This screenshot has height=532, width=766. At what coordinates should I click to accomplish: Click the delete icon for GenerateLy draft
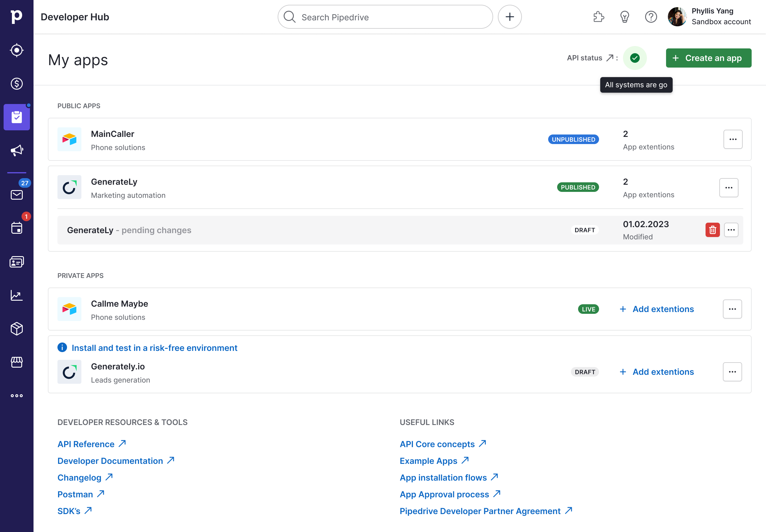713,230
